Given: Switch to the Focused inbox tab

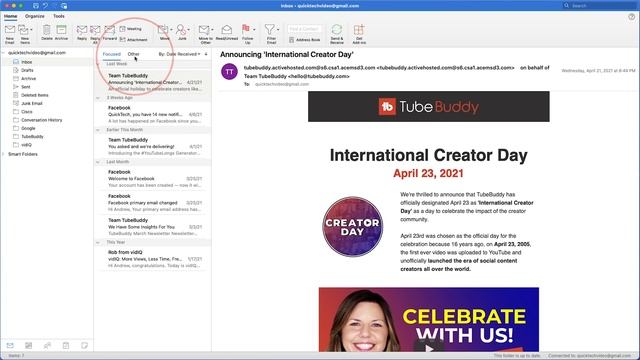Looking at the screenshot, I should (x=111, y=54).
